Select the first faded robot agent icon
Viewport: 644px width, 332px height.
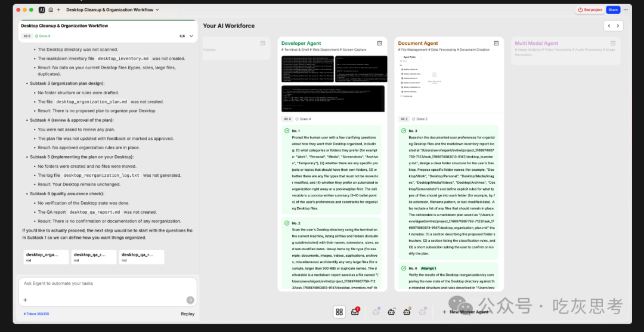click(x=376, y=312)
